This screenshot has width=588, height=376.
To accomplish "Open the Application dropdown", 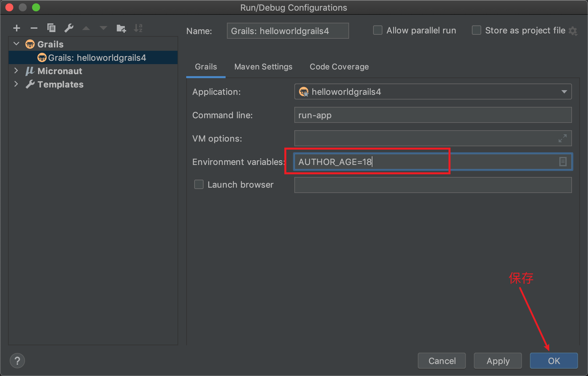I will (433, 91).
